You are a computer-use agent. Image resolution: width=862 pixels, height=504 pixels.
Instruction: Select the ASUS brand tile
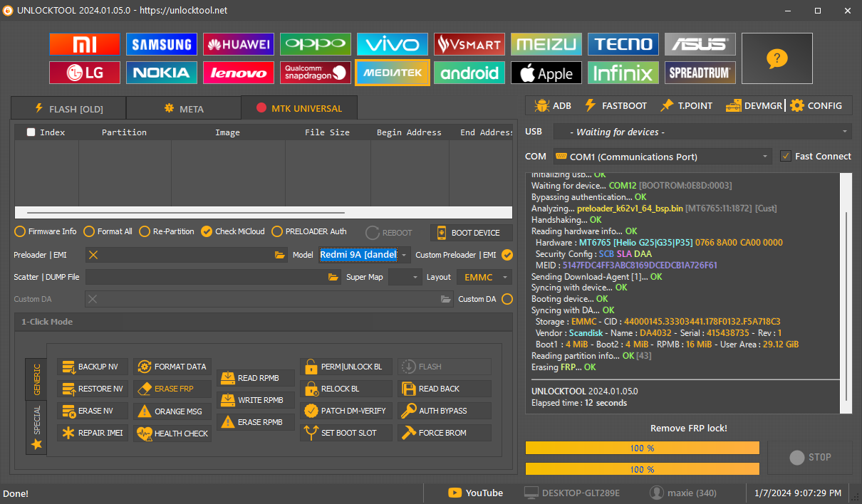click(x=700, y=44)
